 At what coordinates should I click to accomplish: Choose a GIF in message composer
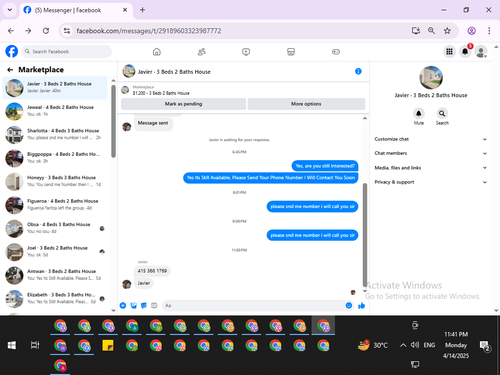[154, 305]
